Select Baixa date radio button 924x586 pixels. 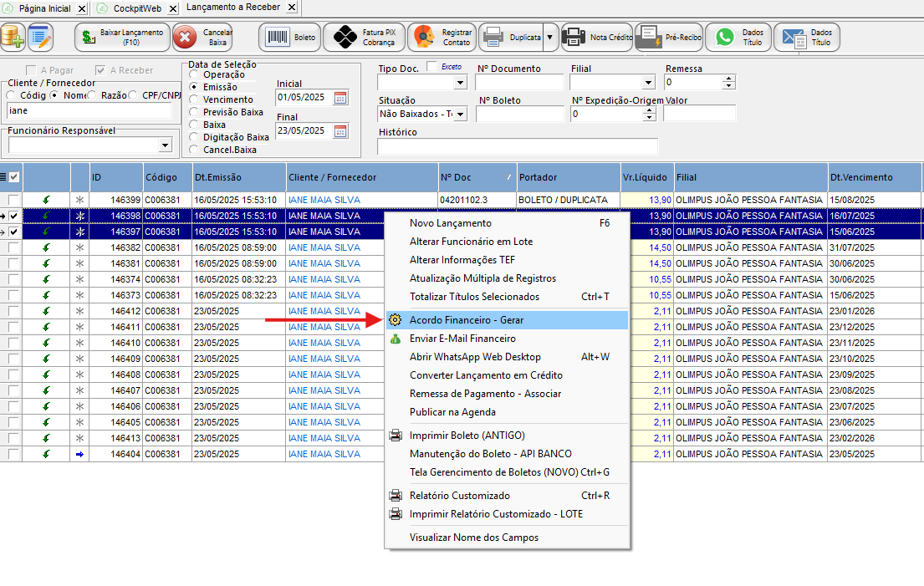coord(193,125)
